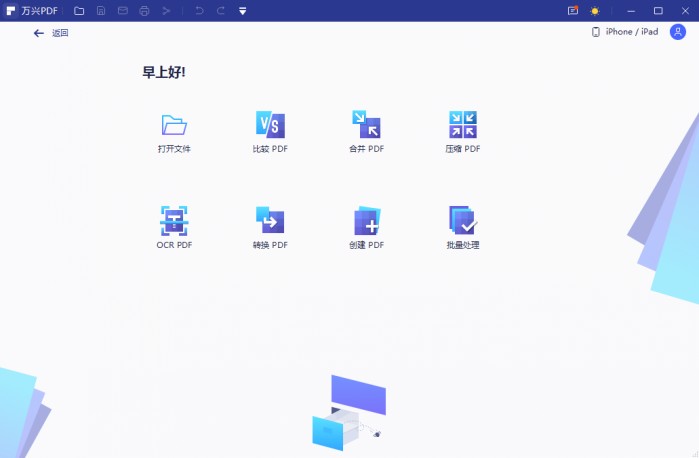699x458 pixels.
Task: Open the 批量处理 batch process tool
Action: click(x=462, y=221)
